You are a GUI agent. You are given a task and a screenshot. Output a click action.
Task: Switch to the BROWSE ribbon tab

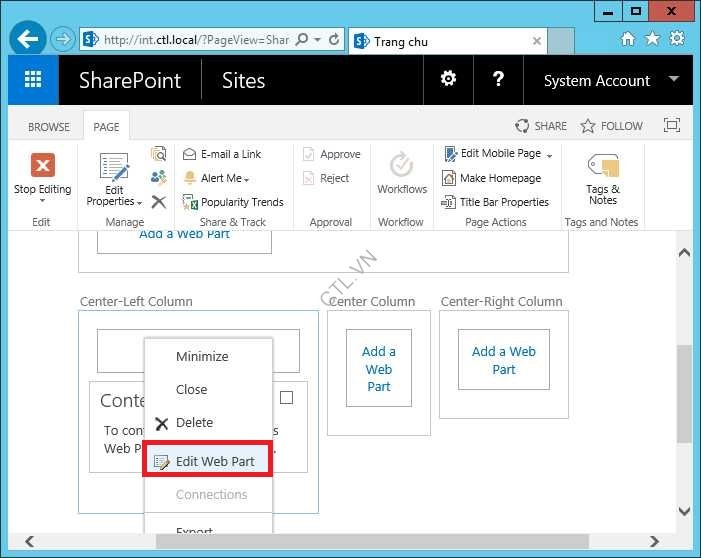[x=49, y=127]
